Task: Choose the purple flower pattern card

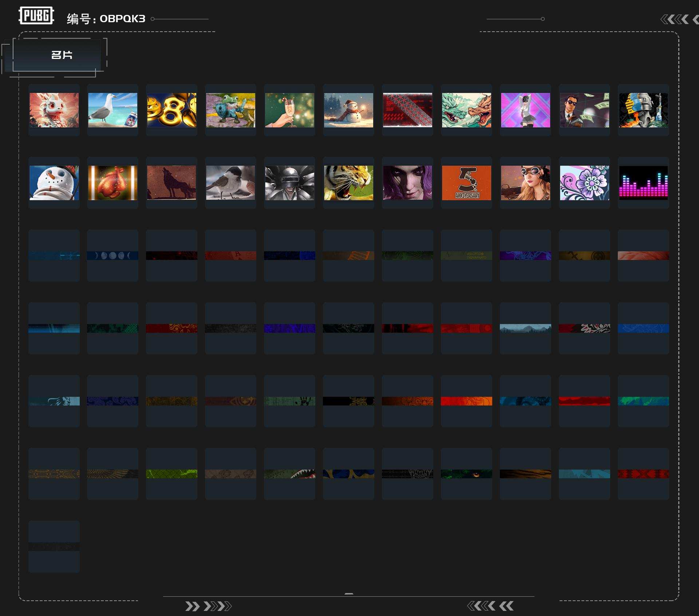Action: click(585, 183)
